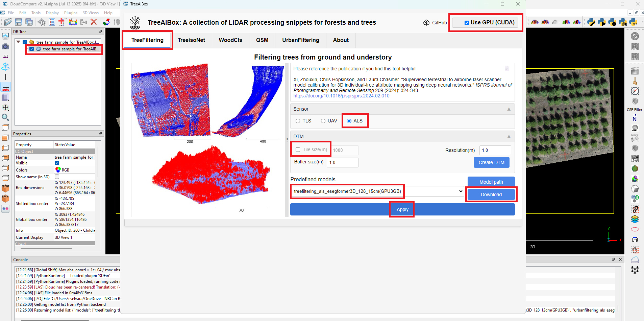Click the Properties panel vertical scrollbar
644x321 pixels.
click(98, 162)
